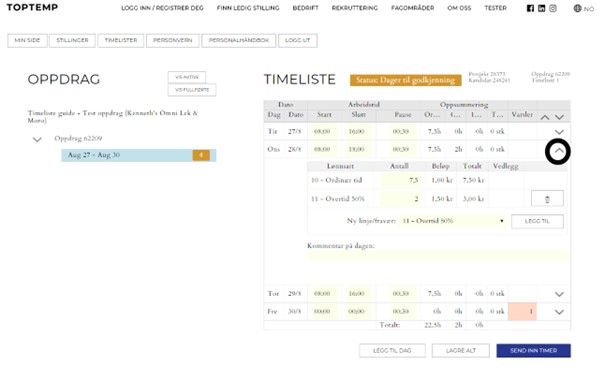
Task: Click the trash icon for Overtid 50% line
Action: point(547,198)
